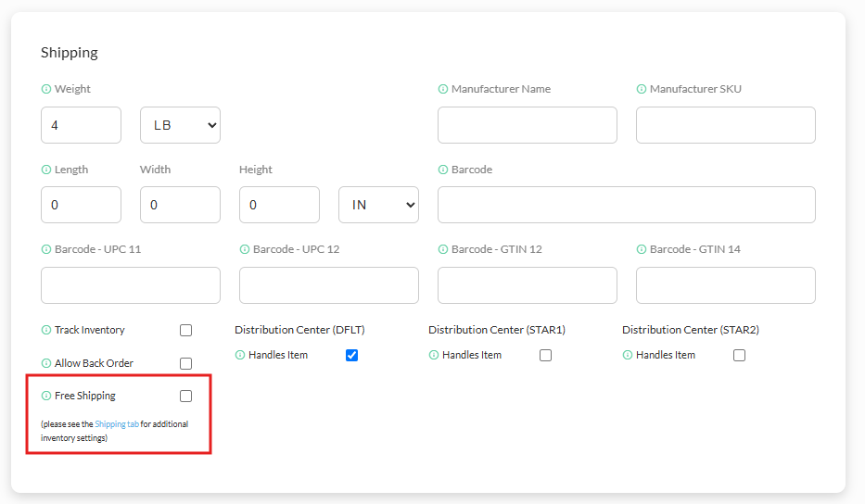
Task: Click the info icon for Barcode - UPC 12
Action: point(245,250)
